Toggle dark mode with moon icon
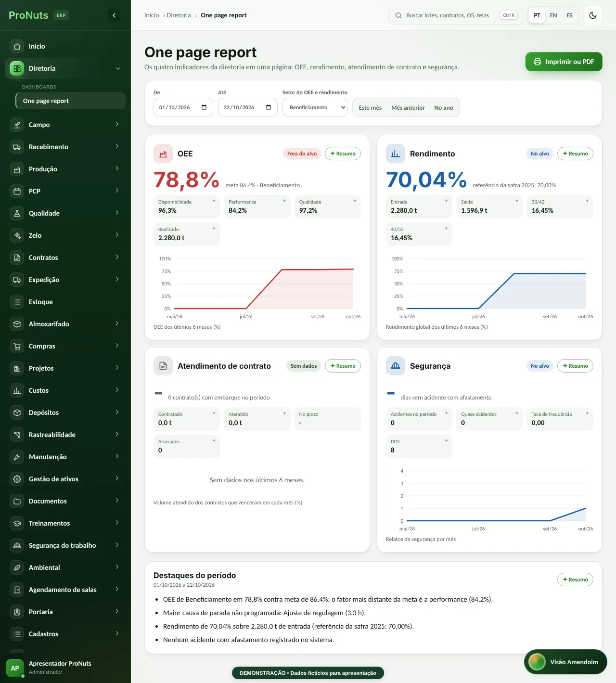 click(x=593, y=15)
